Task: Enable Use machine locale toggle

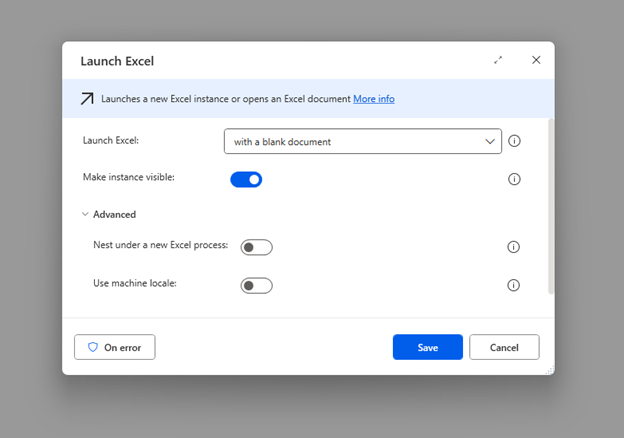Action: tap(256, 286)
